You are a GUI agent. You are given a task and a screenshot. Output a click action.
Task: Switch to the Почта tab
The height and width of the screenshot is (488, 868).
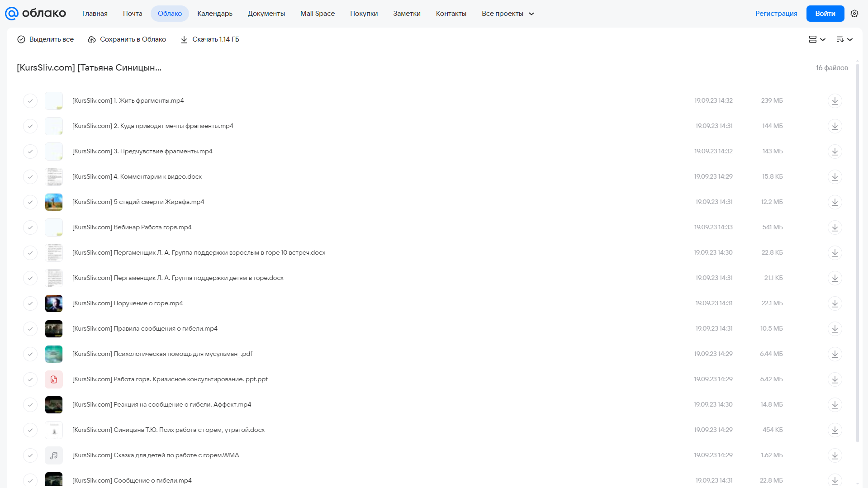point(133,14)
